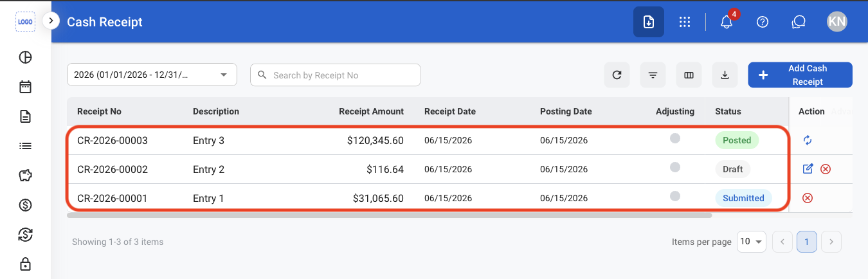
Task: Click the sync action for CR-2026-00003
Action: tap(808, 140)
